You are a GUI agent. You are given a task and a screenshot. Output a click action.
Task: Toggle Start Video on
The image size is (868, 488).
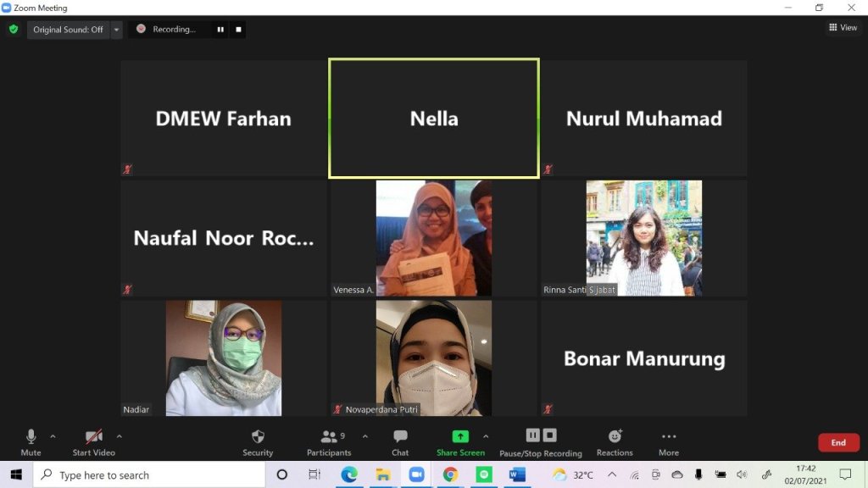[93, 437]
